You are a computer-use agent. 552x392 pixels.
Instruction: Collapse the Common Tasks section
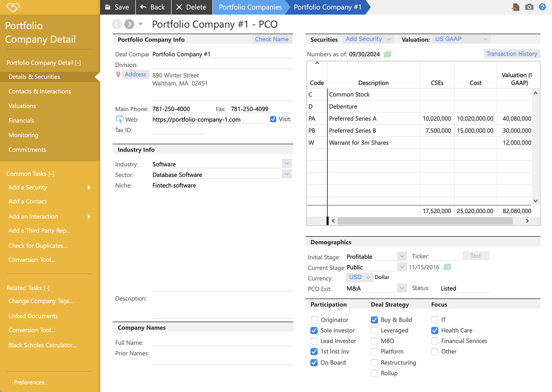click(30, 174)
